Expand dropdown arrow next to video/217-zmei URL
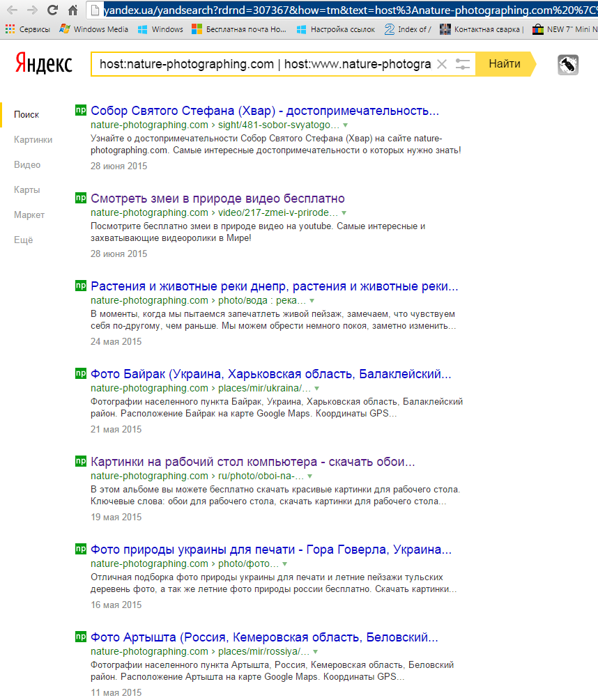This screenshot has width=598, height=700. coord(344,213)
